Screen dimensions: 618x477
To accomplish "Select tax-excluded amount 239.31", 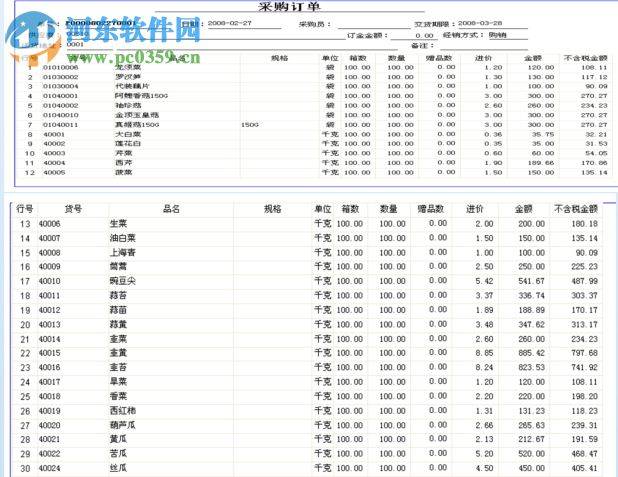I will point(584,425).
